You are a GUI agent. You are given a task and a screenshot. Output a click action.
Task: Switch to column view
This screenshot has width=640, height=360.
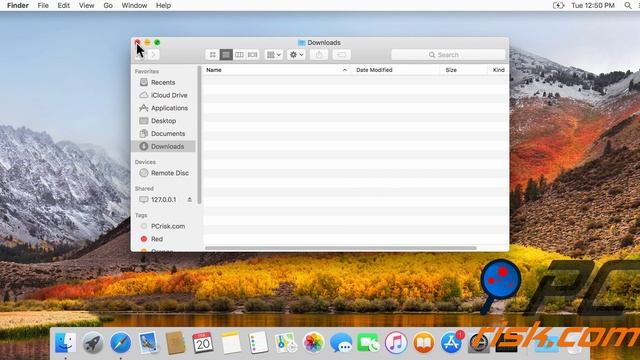pyautogui.click(x=239, y=55)
